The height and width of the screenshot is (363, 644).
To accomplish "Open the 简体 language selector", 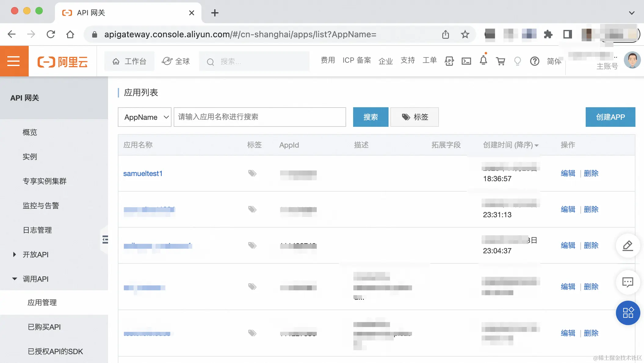I will click(x=554, y=61).
